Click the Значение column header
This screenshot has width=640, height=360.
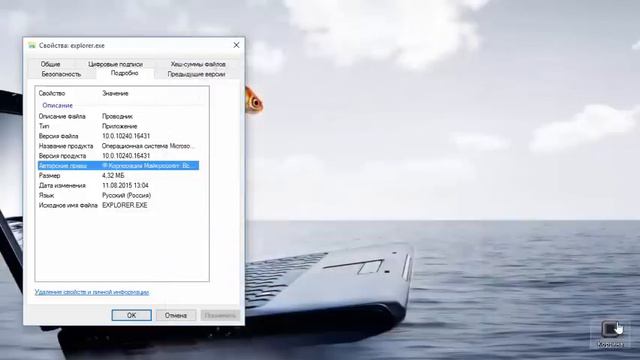(x=115, y=93)
